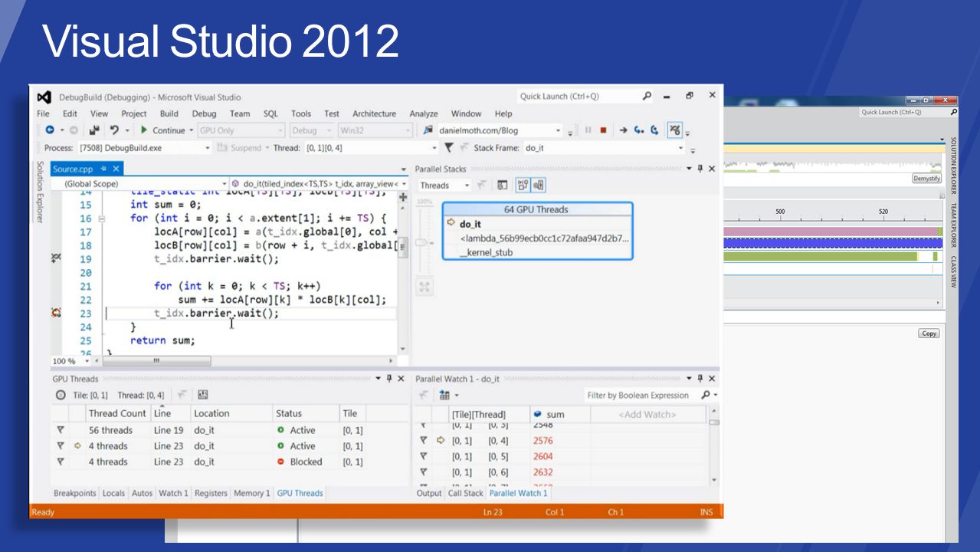Close the Parallel Watch 1 panel
This screenshot has height=552, width=980.
712,379
